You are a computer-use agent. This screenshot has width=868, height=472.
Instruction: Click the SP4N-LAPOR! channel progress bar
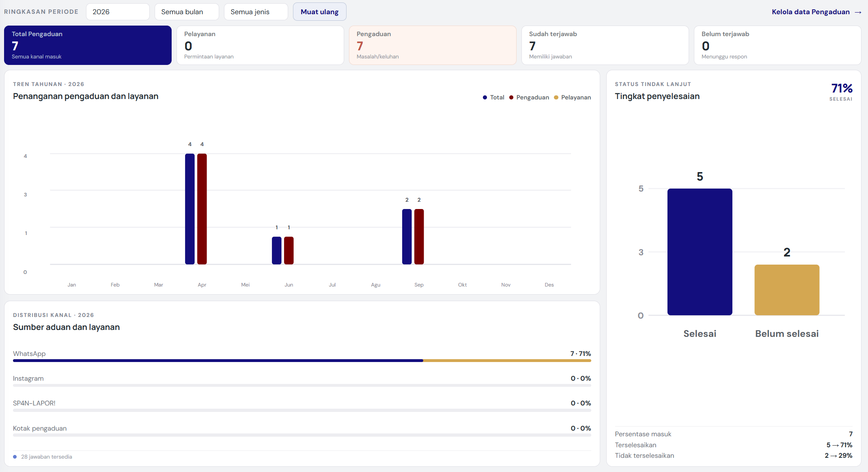coord(302,410)
